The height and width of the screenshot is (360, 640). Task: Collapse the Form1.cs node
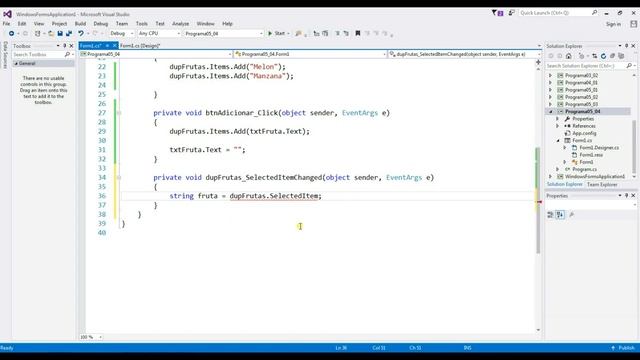(558, 140)
